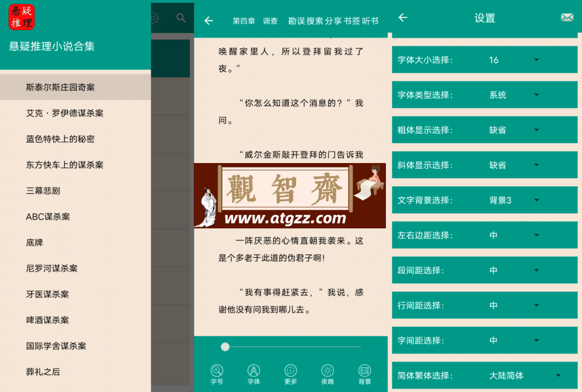Tap the 设置 page title

click(x=485, y=18)
